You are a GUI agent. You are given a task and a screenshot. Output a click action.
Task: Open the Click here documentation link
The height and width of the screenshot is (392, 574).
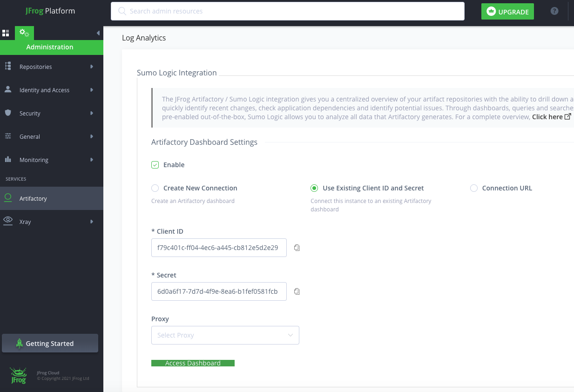tap(548, 116)
